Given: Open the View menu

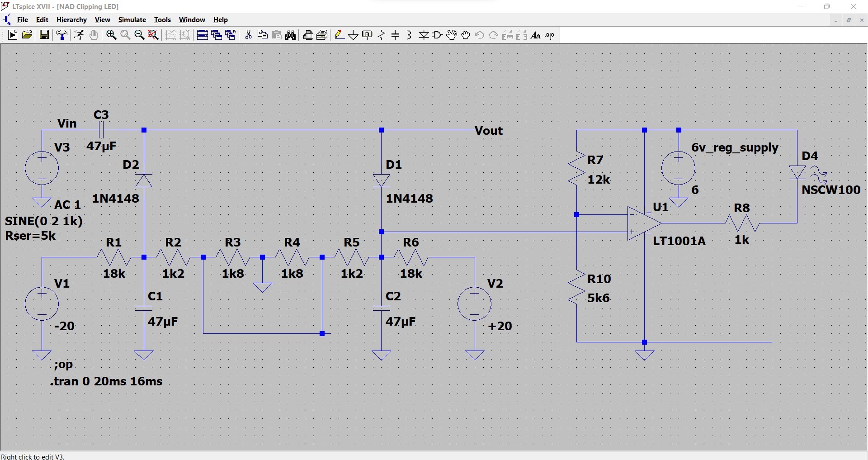Looking at the screenshot, I should coord(102,20).
